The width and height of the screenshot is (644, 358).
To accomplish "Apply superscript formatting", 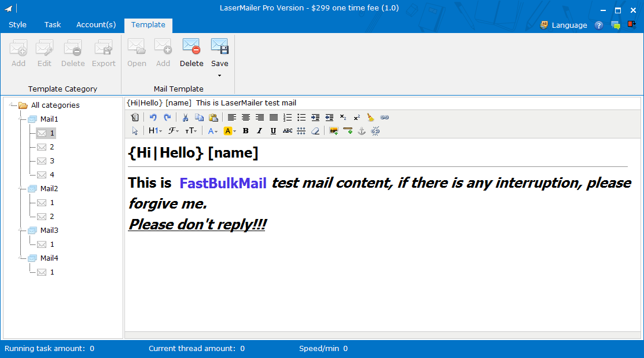I will (357, 118).
